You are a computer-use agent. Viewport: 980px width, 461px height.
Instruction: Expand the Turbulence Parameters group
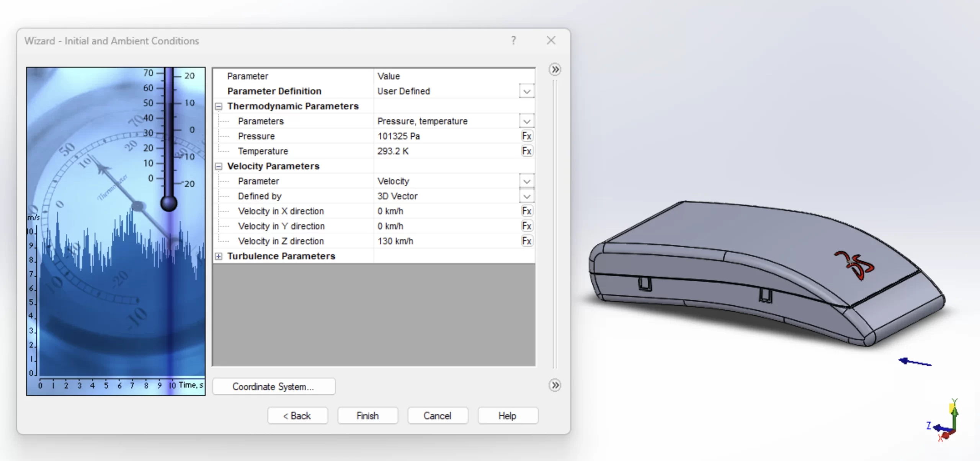pos(219,256)
